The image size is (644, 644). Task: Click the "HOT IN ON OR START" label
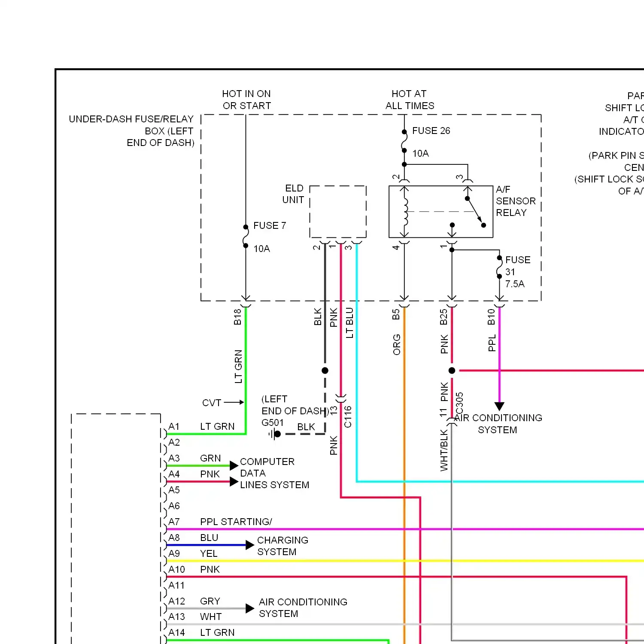click(x=246, y=100)
